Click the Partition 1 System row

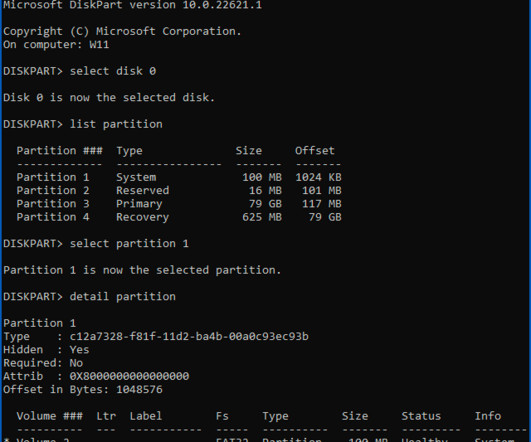(x=179, y=177)
